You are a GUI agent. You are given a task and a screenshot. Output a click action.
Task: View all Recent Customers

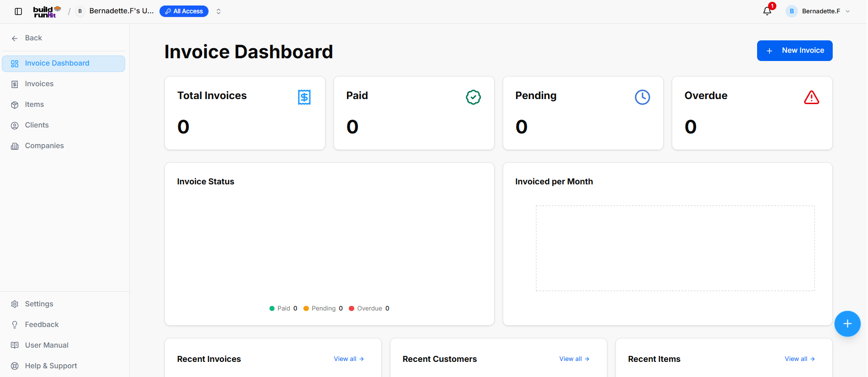(x=574, y=359)
